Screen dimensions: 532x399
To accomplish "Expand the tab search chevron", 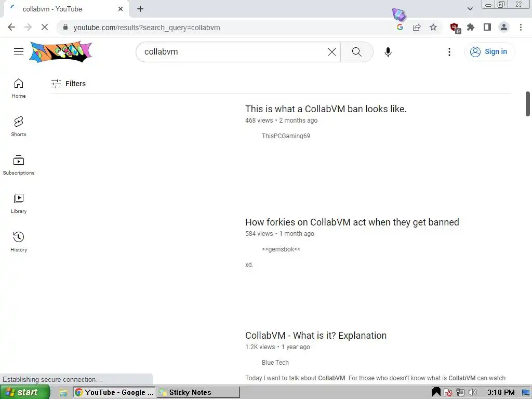I will (x=470, y=9).
